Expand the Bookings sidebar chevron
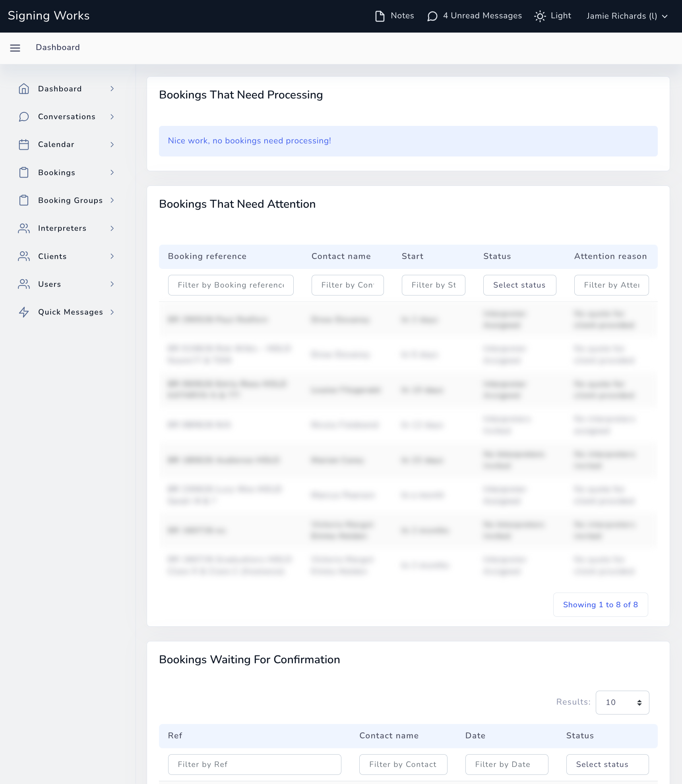Image resolution: width=682 pixels, height=784 pixels. coord(112,172)
